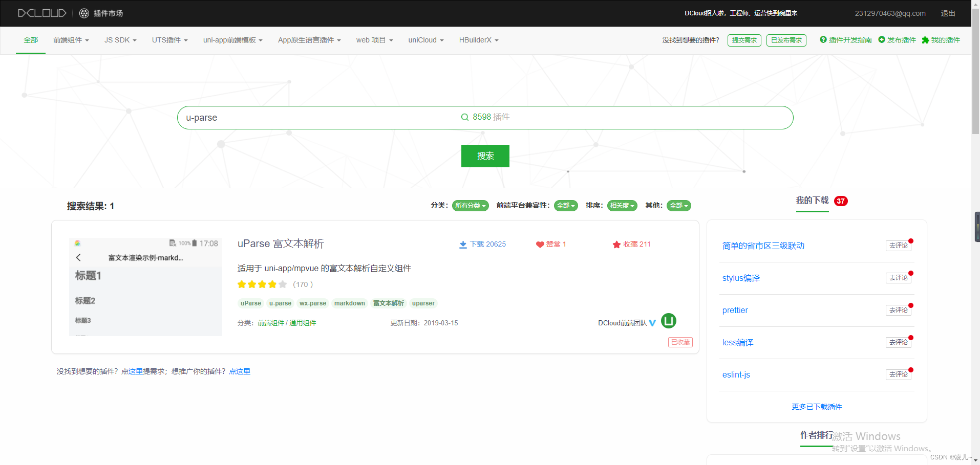Click the 富文本解析 tag
The image size is (980, 465).
[x=389, y=303]
